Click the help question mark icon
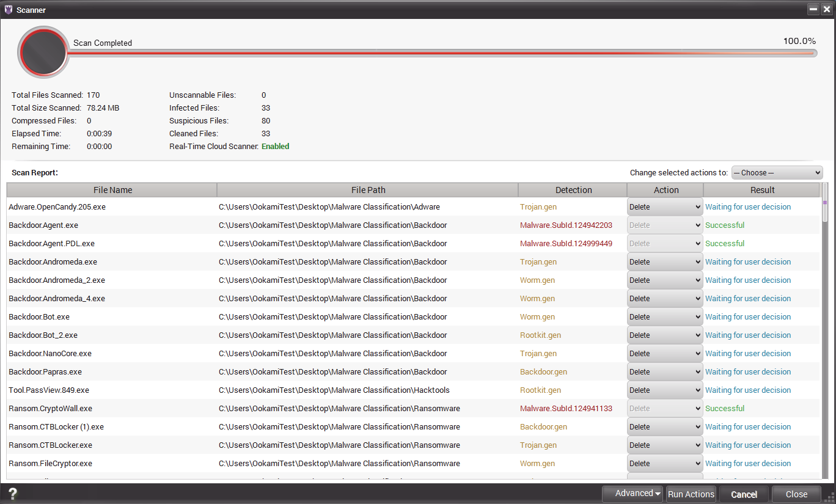Viewport: 836px width, 504px height. point(12,494)
